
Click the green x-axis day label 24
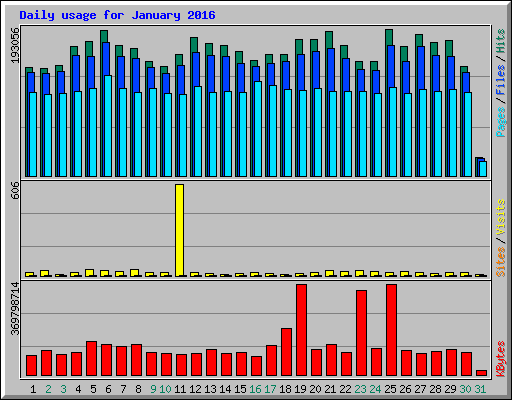point(375,389)
